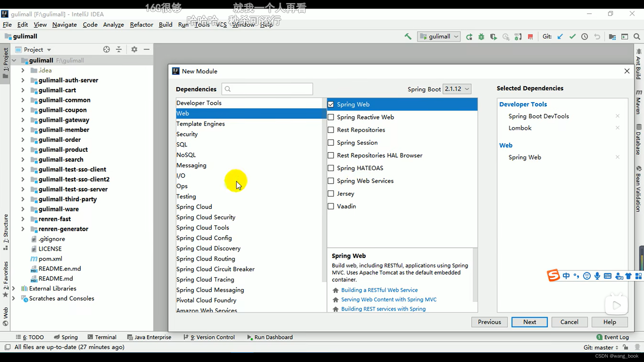Viewport: 644px width, 362px height.
Task: Click Git: master branch widget
Action: tap(600, 347)
